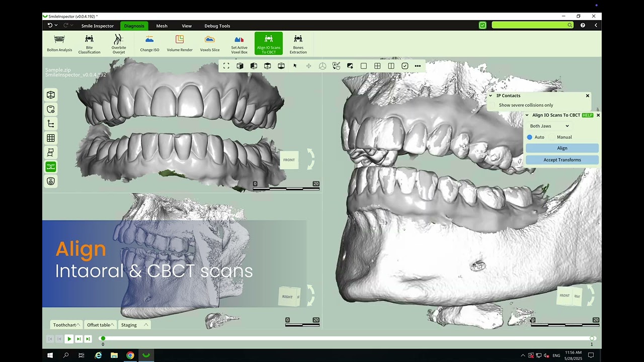
Task: Enable Show severe collisions only checkbox
Action: [x=494, y=105]
